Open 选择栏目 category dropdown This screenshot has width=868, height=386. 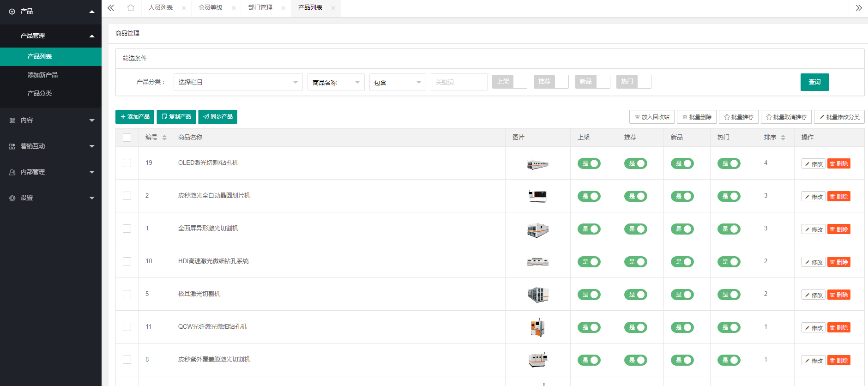pos(238,82)
